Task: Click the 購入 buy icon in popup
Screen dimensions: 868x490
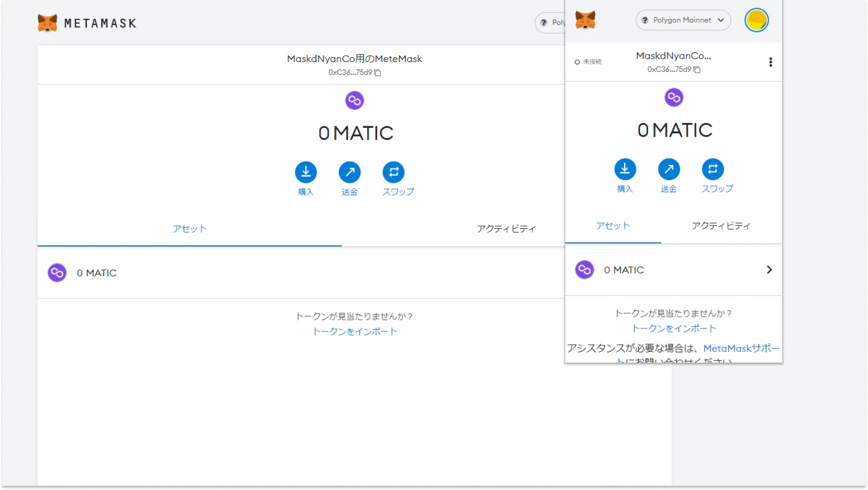Action: tap(625, 169)
